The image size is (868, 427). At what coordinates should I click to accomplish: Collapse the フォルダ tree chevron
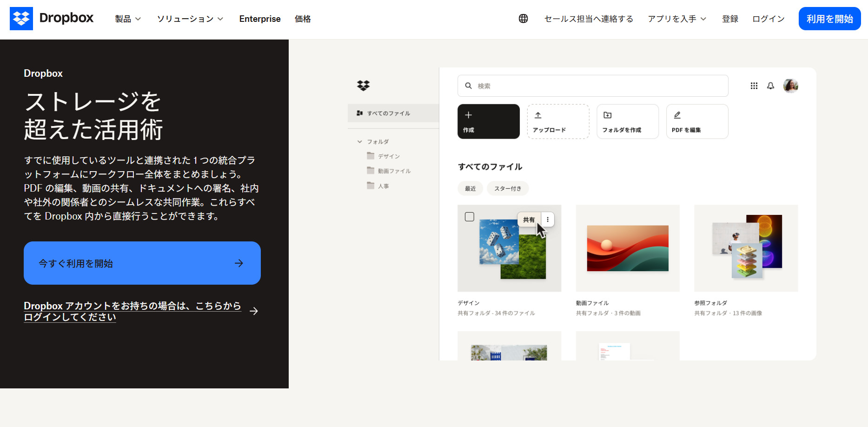click(x=359, y=142)
